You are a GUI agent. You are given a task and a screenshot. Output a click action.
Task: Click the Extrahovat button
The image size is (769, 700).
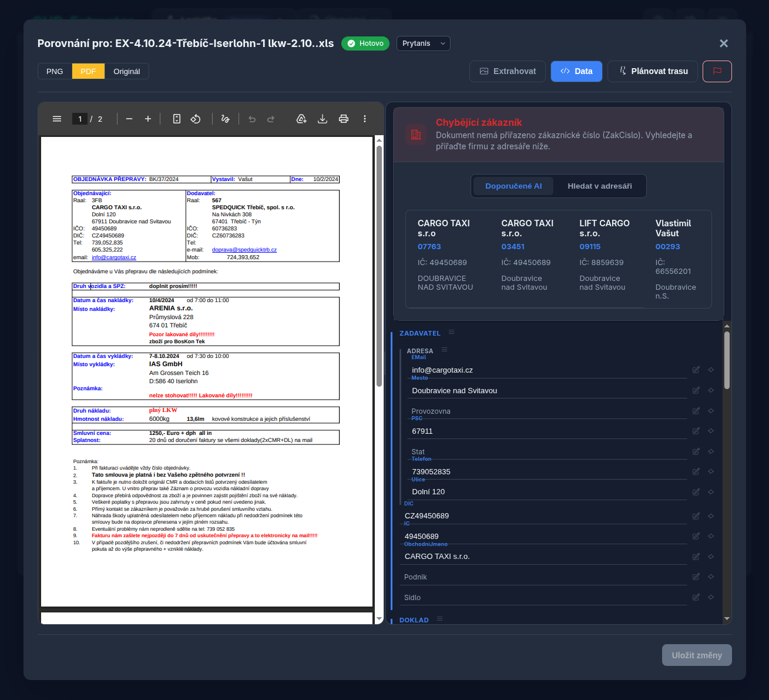pyautogui.click(x=508, y=71)
